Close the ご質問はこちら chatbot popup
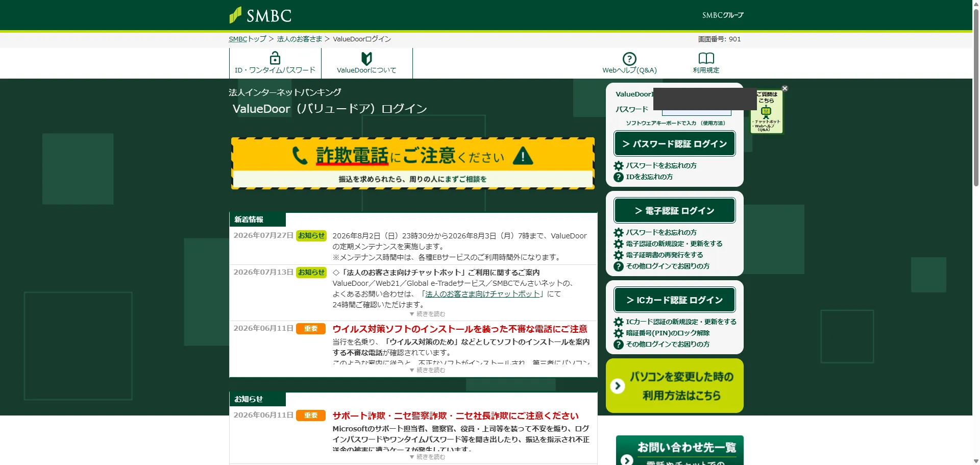The image size is (980, 465). [785, 88]
